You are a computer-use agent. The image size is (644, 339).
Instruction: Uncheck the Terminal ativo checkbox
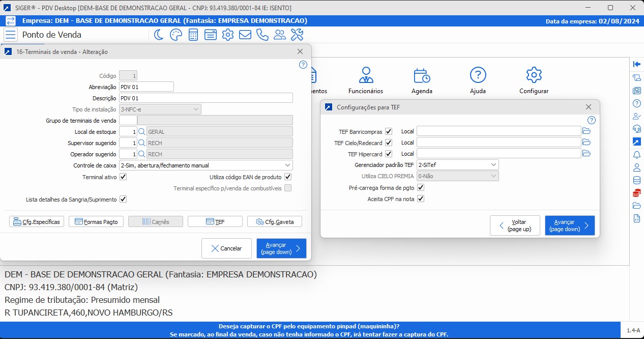tap(123, 177)
